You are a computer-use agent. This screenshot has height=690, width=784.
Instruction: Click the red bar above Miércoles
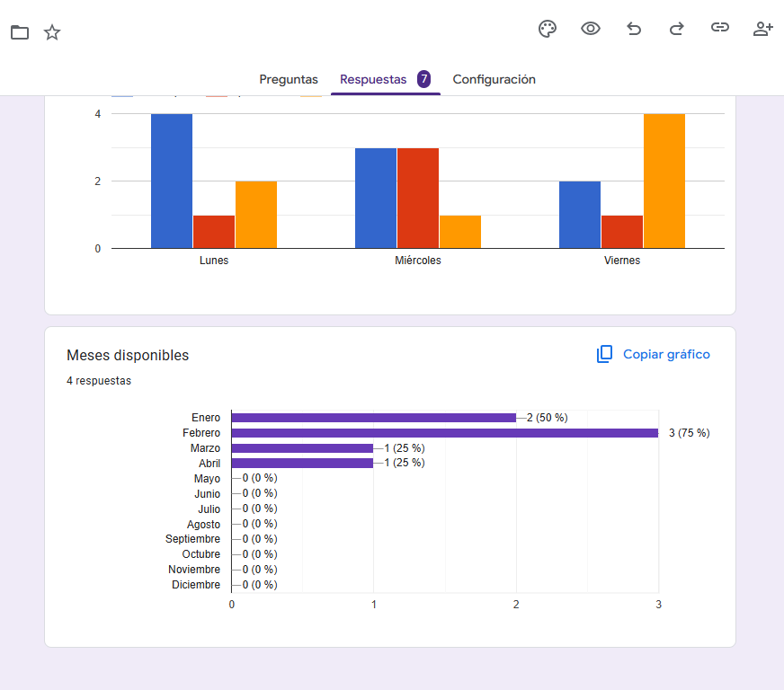pos(418,198)
